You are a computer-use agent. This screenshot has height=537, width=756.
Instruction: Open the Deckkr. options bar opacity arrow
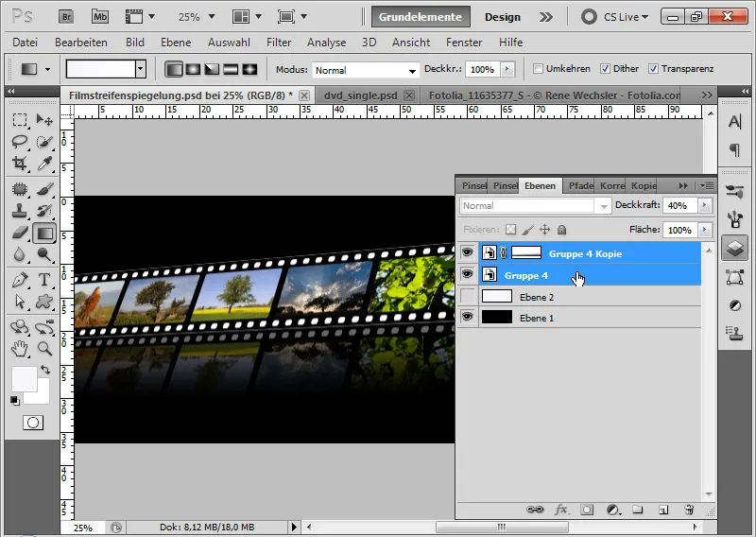(x=507, y=69)
